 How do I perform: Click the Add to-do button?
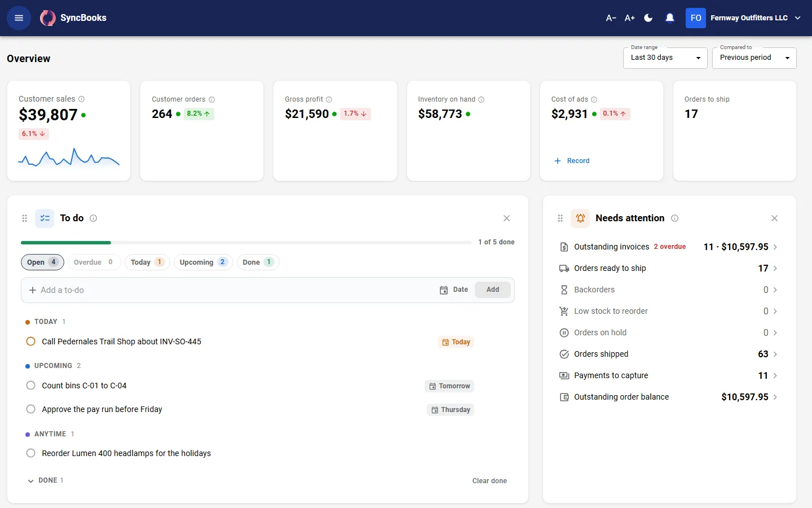tap(493, 290)
